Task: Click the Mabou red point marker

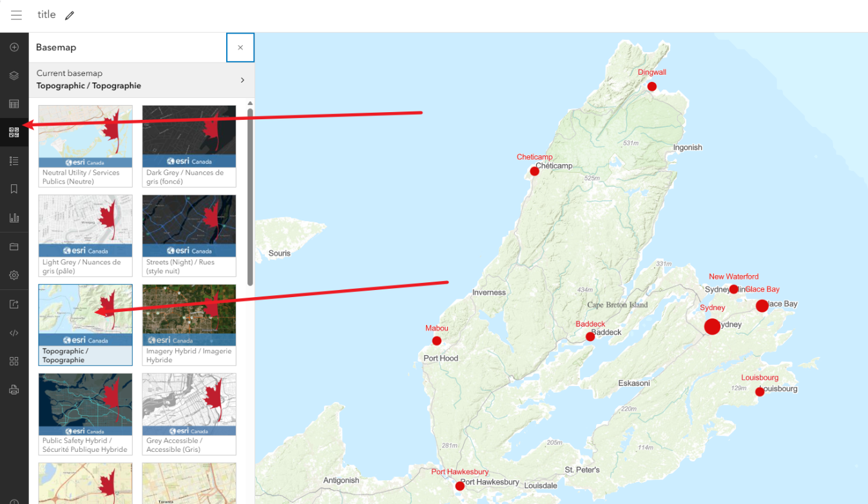Action: click(x=436, y=341)
